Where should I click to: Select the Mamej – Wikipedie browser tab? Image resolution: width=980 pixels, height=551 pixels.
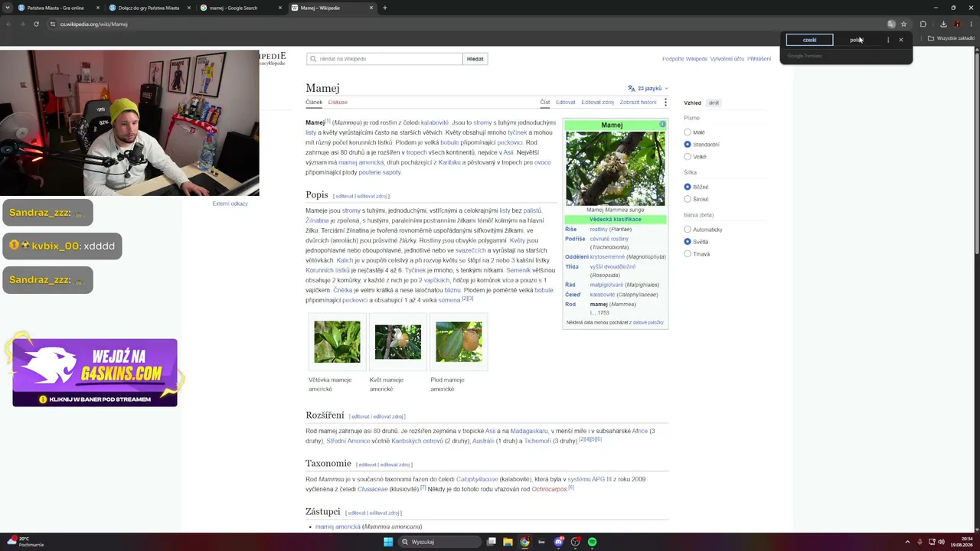[332, 8]
